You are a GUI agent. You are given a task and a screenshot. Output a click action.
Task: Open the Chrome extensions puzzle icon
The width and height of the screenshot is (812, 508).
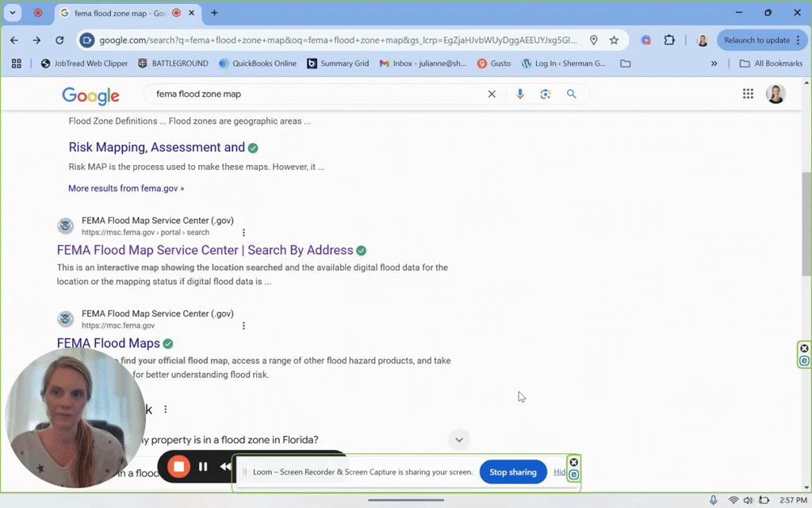pos(669,40)
